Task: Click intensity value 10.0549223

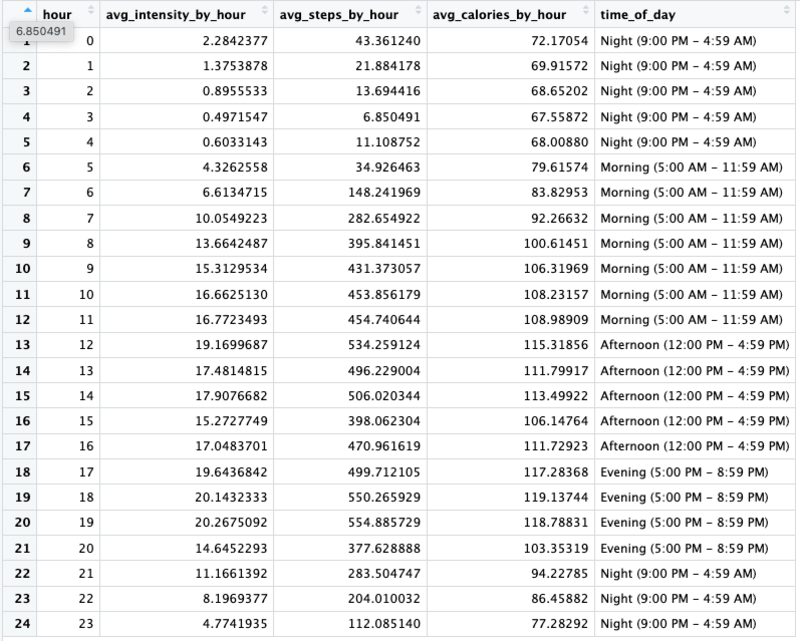Action: point(231,218)
